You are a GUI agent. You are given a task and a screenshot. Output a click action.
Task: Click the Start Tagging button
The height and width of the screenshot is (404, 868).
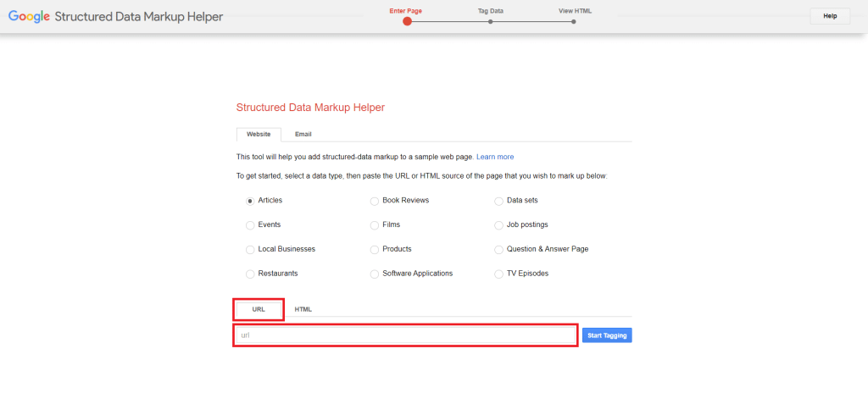(x=607, y=335)
